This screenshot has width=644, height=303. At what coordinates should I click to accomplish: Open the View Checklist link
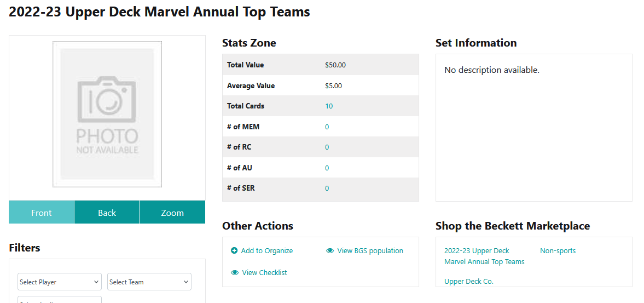264,272
